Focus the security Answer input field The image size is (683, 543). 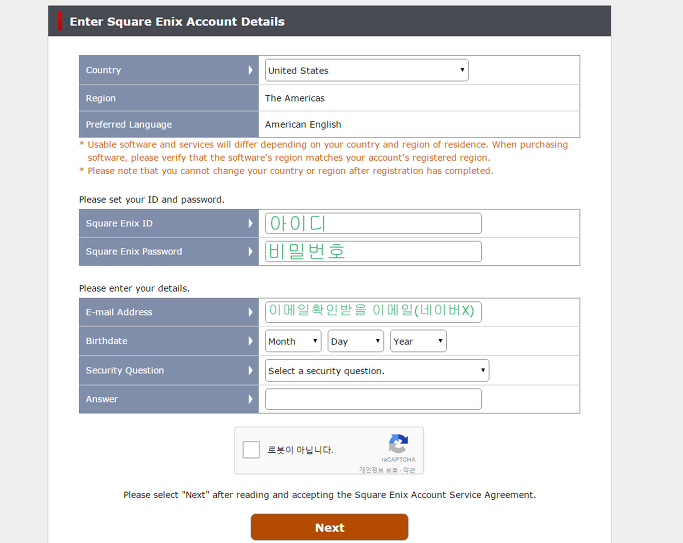point(373,399)
